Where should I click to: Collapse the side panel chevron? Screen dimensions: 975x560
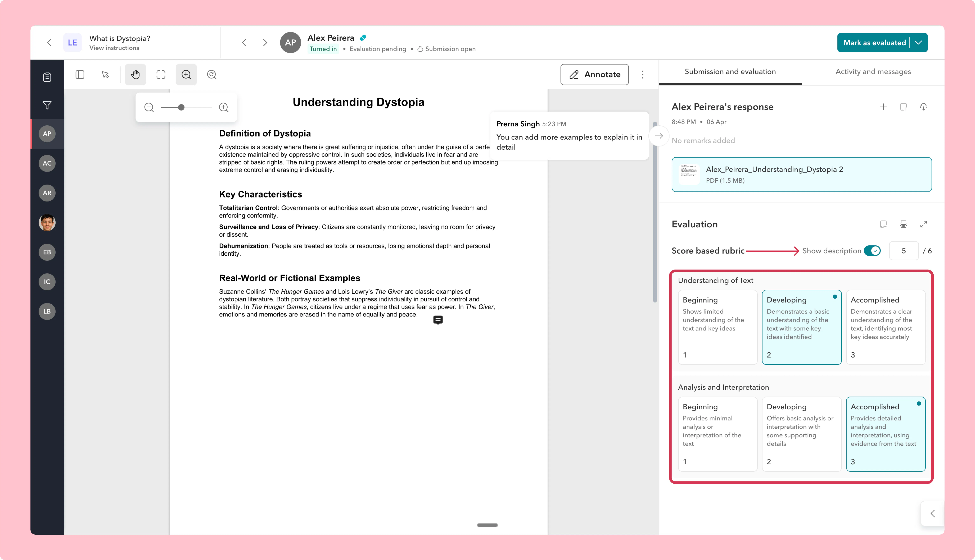tap(932, 513)
